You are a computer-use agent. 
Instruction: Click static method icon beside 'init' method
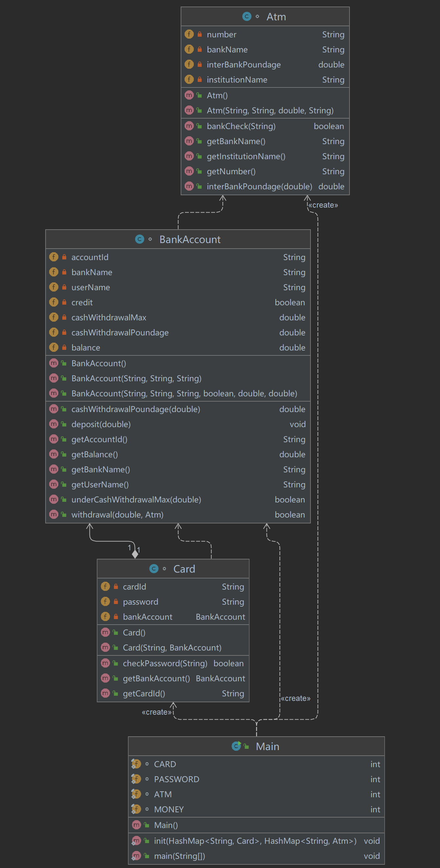(x=136, y=841)
